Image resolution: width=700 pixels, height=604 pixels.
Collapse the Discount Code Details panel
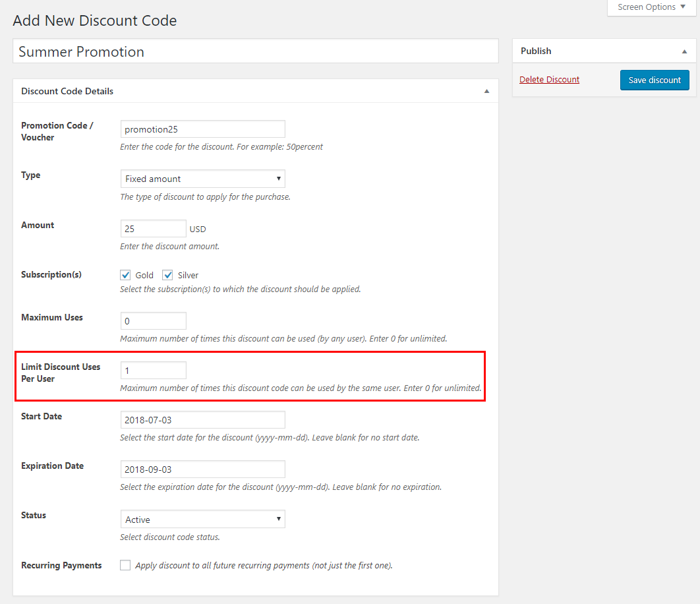(486, 91)
